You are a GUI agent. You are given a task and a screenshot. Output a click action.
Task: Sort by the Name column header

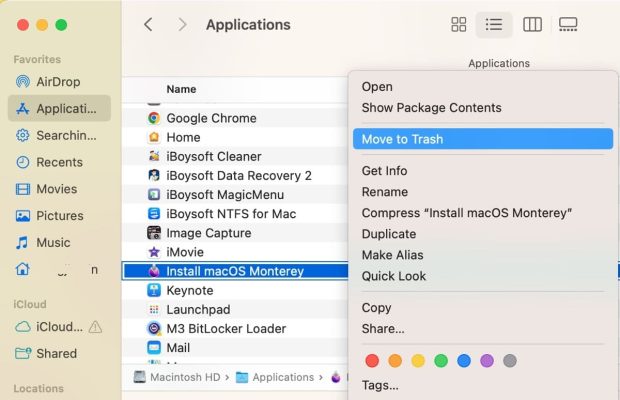coord(181,89)
